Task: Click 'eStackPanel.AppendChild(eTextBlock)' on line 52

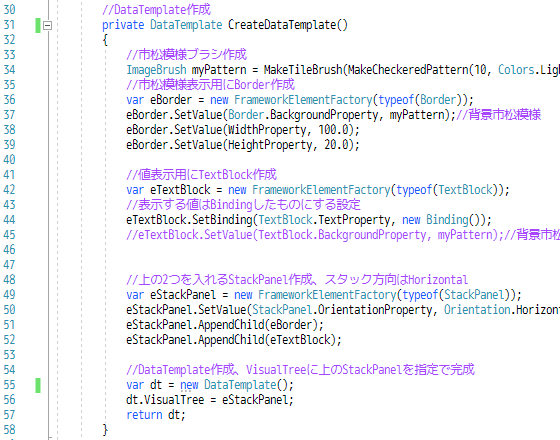Action: [231, 340]
